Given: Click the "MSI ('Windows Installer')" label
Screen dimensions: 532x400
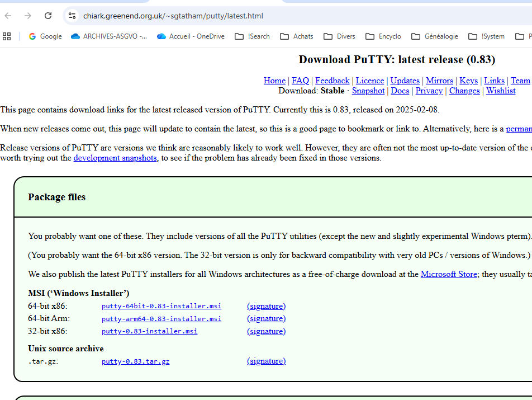Looking at the screenshot, I should (x=79, y=293).
